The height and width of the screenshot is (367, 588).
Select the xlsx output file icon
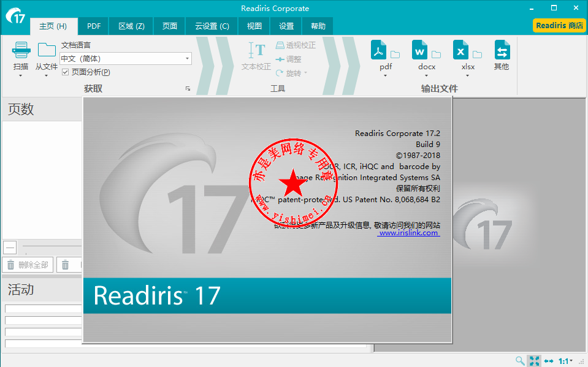[x=460, y=50]
